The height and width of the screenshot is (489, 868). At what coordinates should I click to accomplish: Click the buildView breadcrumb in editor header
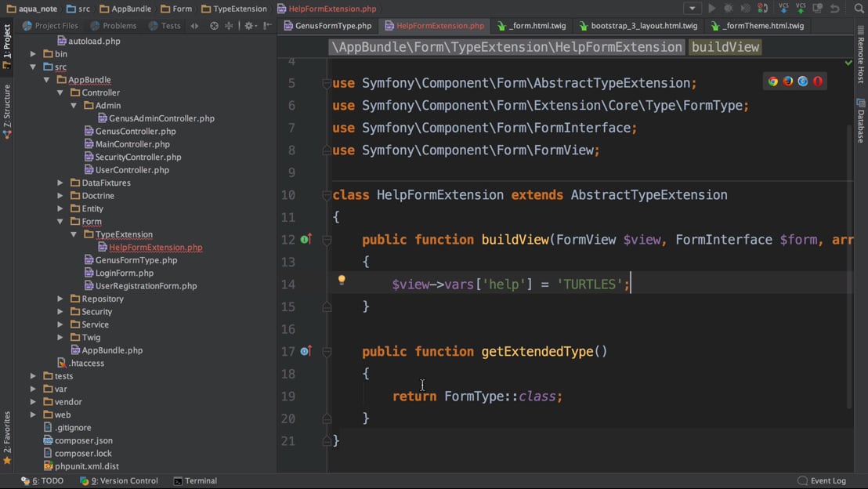pos(725,47)
